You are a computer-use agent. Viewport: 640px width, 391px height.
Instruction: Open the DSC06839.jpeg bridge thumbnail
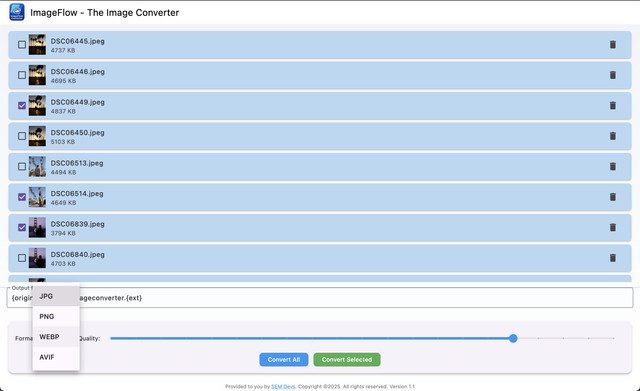click(x=37, y=227)
